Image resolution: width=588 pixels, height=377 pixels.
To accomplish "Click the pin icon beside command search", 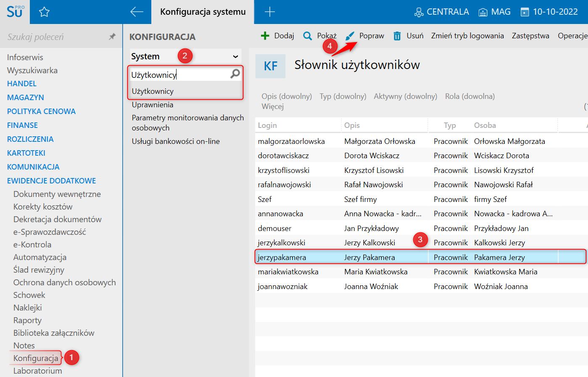I will (112, 37).
